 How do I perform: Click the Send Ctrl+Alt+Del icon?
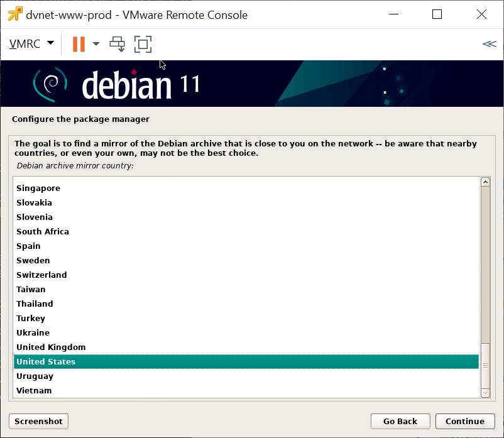pos(118,44)
